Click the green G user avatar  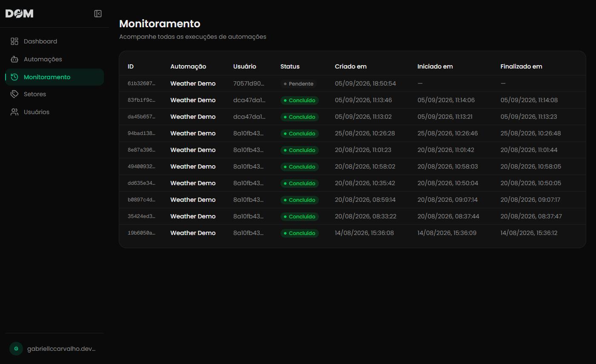click(16, 349)
